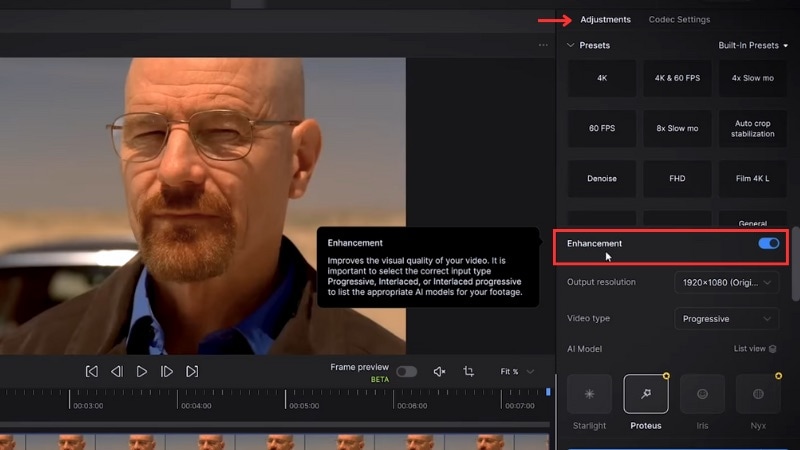Image resolution: width=800 pixels, height=450 pixels.
Task: Open the Output resolution dropdown
Action: 727,282
